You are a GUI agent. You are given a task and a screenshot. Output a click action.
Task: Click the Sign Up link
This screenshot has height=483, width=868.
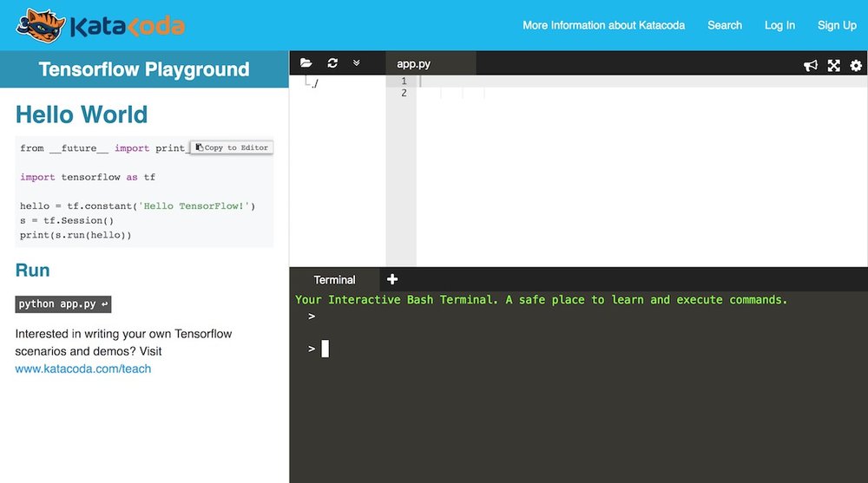(x=837, y=25)
